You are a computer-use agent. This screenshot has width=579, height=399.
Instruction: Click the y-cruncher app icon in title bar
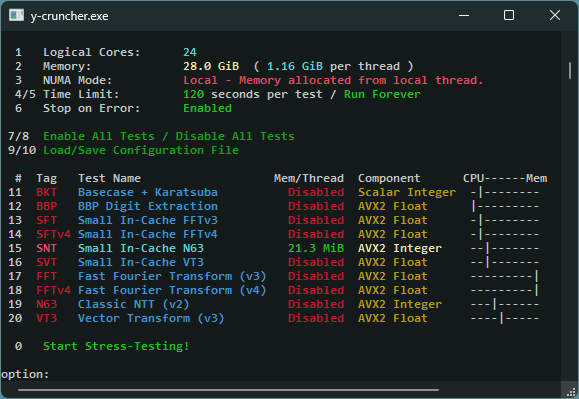(16, 16)
